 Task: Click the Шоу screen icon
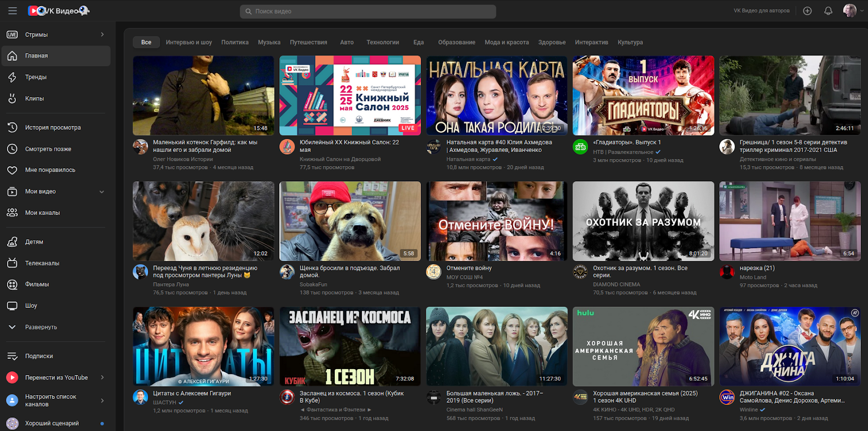(12, 306)
